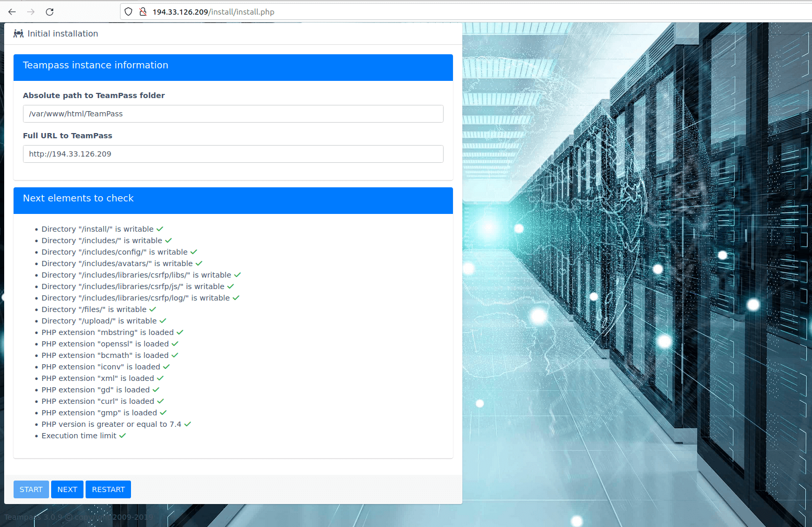Click checkmark next to Execution time limit
This screenshot has height=527, width=812.
123,436
